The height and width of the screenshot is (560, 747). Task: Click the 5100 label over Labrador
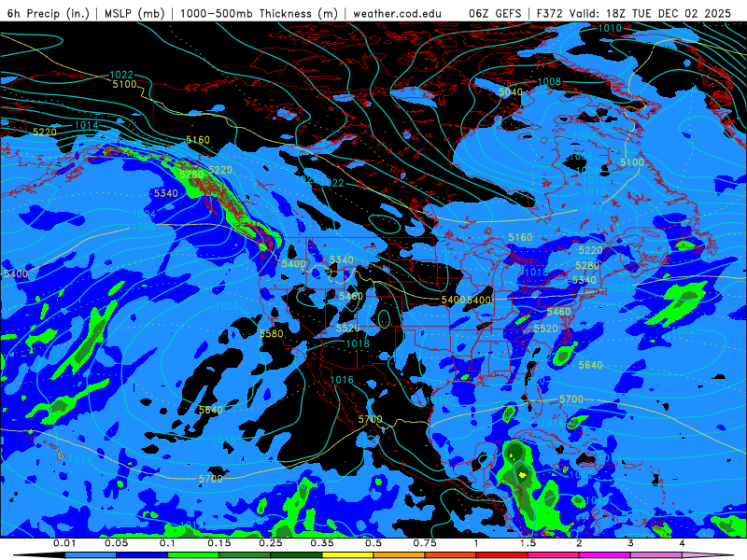632,162
